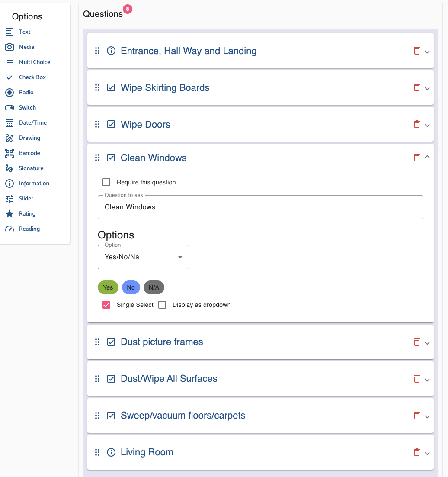The height and width of the screenshot is (477, 448).
Task: Collapse the Clean Windows question
Action: coord(427,157)
